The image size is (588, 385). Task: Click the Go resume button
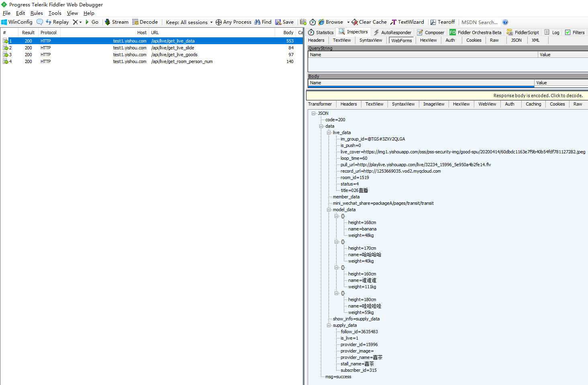click(92, 22)
